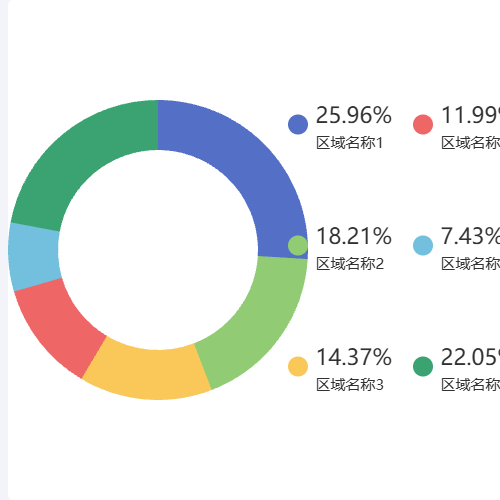Screen dimensions: 500x500
Task: Toggle the 区域名称1 legend label
Action: (x=349, y=143)
